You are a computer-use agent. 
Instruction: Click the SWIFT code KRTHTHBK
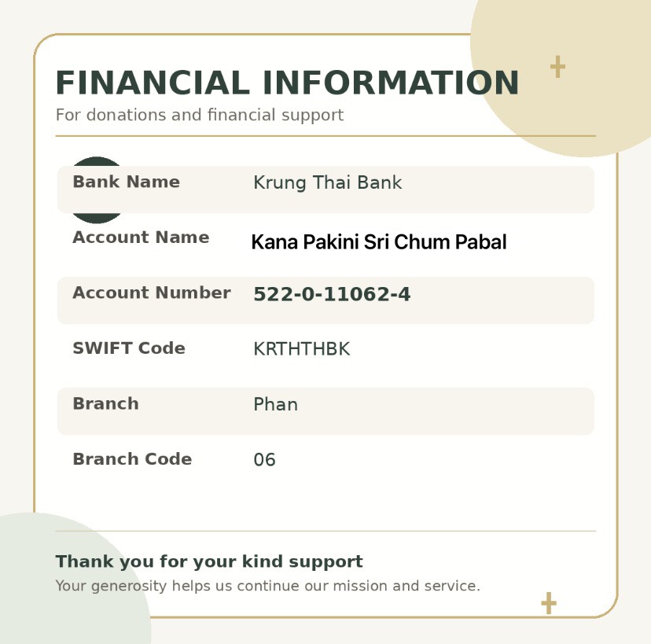point(302,349)
